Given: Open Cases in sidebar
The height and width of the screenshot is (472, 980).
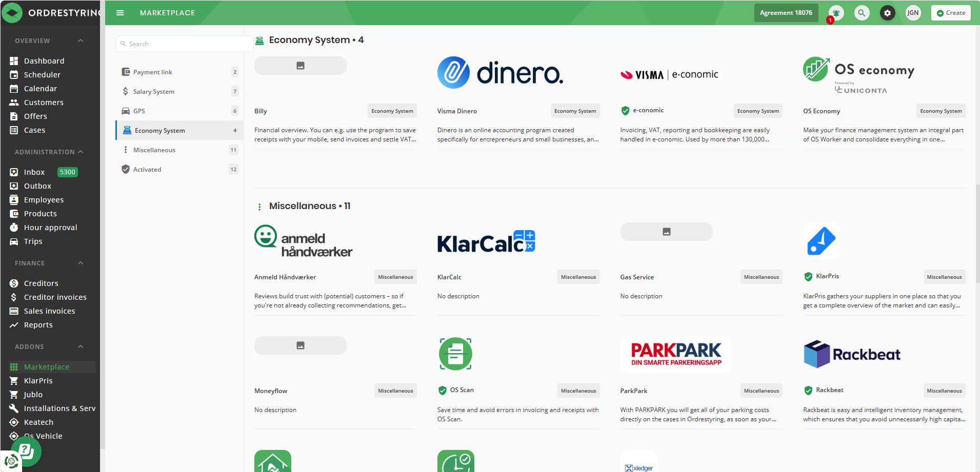Looking at the screenshot, I should [34, 130].
